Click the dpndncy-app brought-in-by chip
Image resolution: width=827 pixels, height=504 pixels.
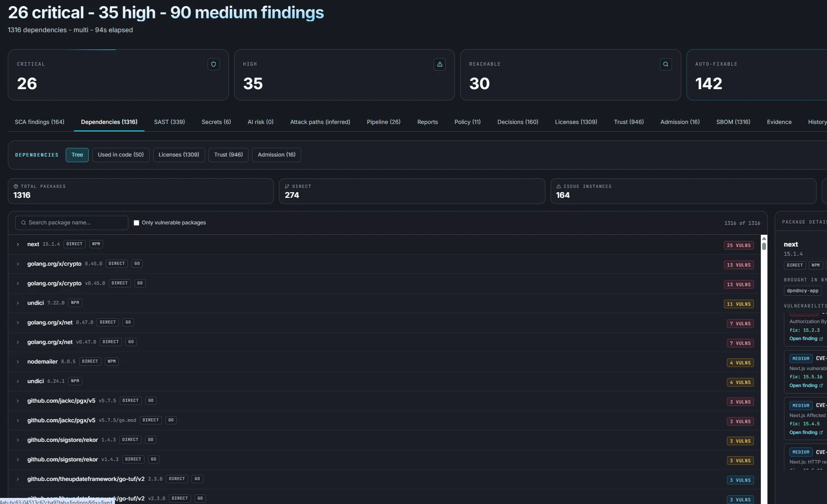(803, 291)
